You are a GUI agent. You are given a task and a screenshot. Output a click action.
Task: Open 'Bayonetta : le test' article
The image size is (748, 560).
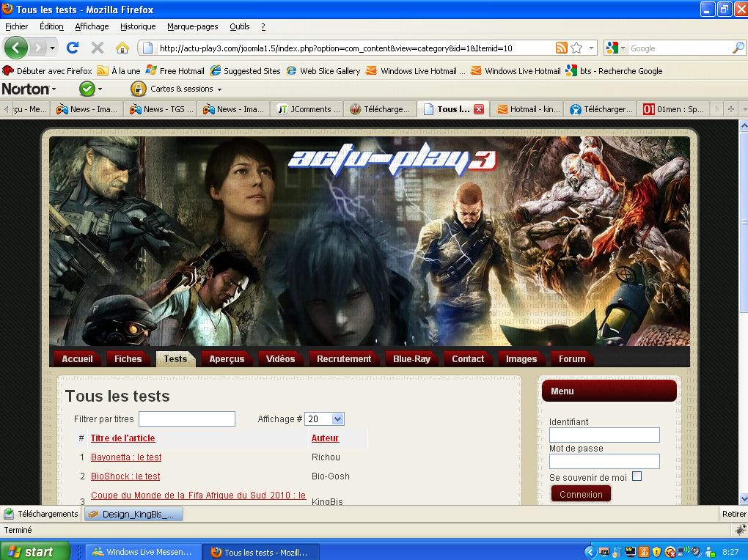click(x=126, y=457)
